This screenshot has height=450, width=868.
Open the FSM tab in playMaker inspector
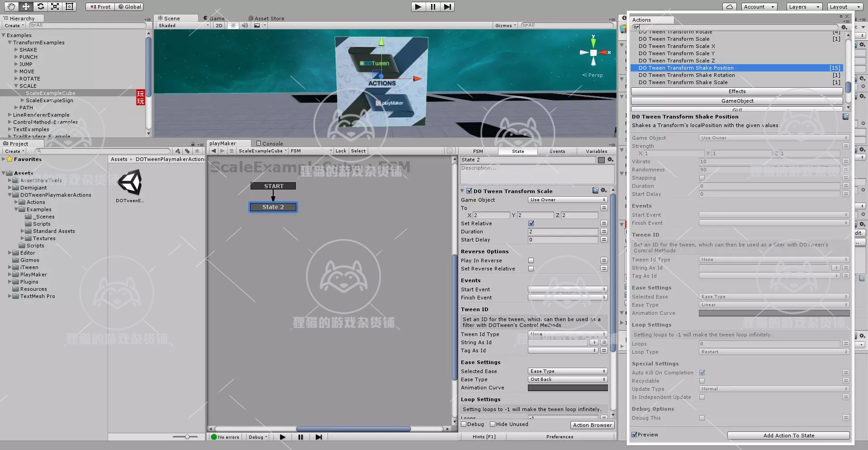coord(478,151)
